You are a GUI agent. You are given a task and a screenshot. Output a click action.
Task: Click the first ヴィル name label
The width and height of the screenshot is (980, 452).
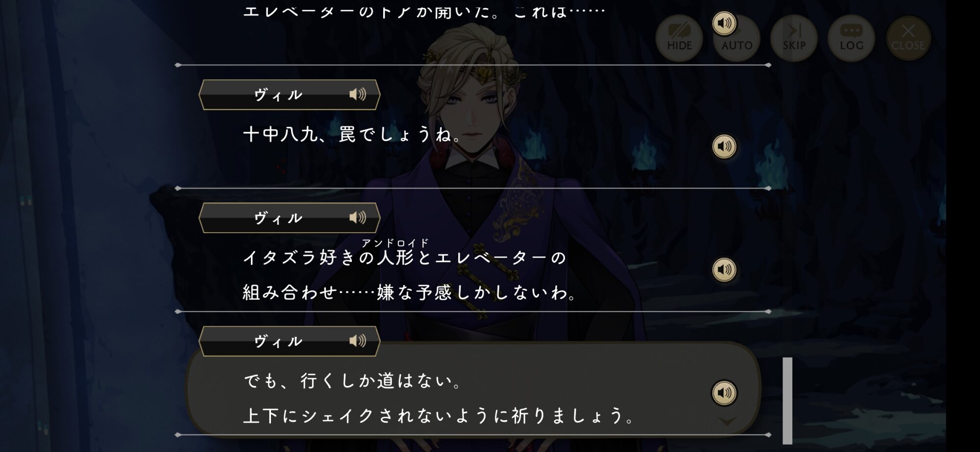click(x=278, y=95)
